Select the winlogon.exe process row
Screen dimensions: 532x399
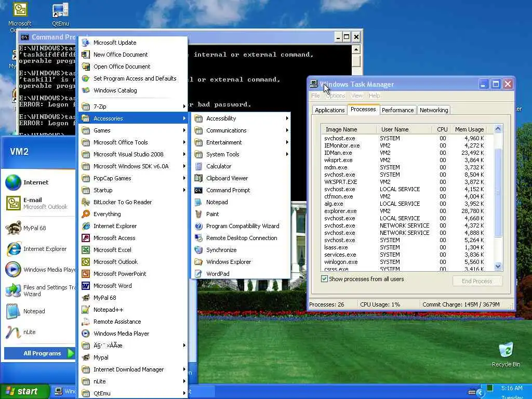(x=405, y=262)
